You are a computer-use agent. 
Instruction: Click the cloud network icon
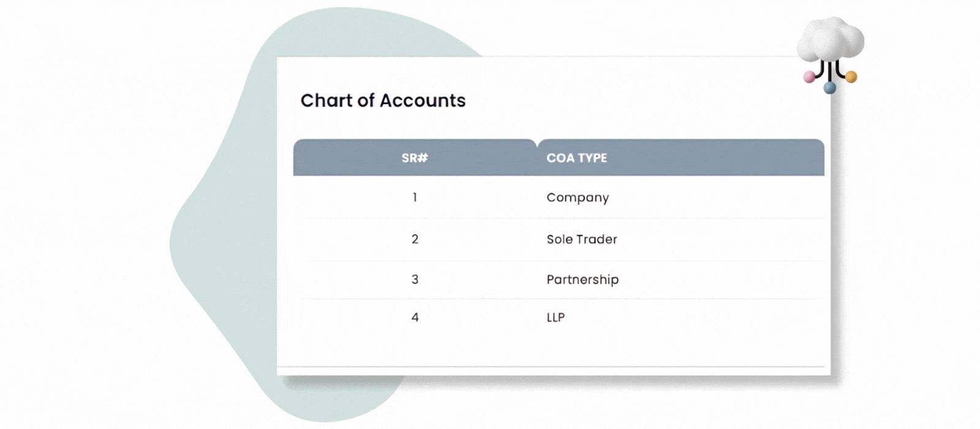(x=830, y=54)
